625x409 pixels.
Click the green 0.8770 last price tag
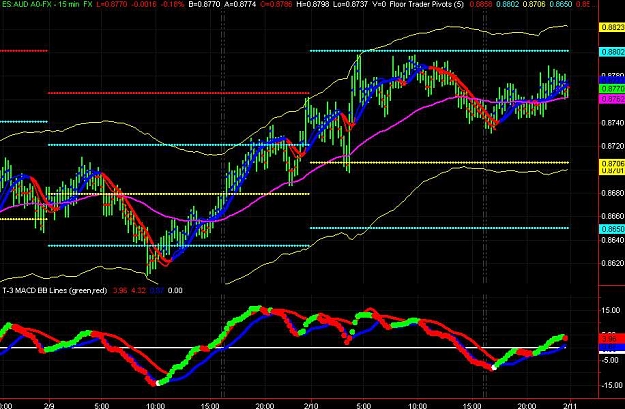[x=612, y=89]
